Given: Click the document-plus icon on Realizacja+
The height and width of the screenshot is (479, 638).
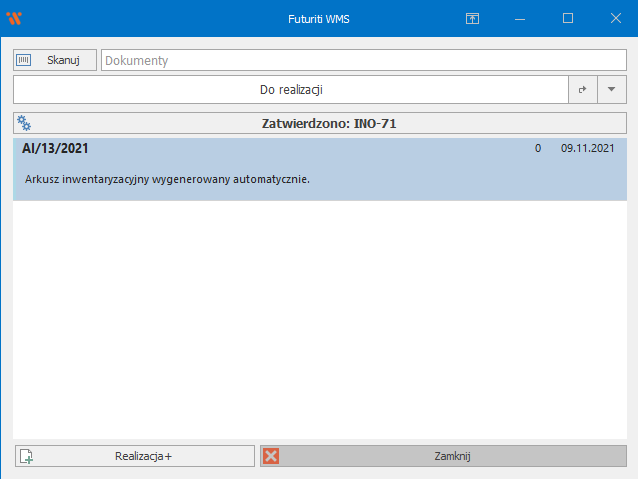Looking at the screenshot, I should pyautogui.click(x=27, y=457).
